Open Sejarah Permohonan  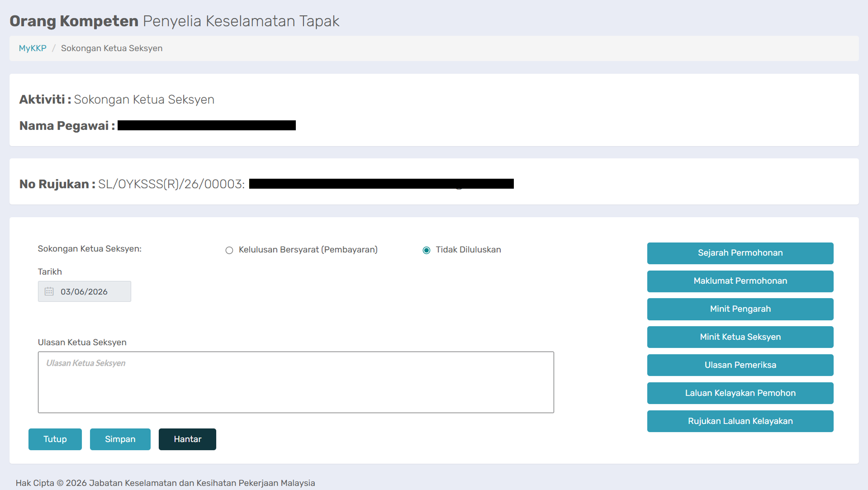(x=740, y=253)
